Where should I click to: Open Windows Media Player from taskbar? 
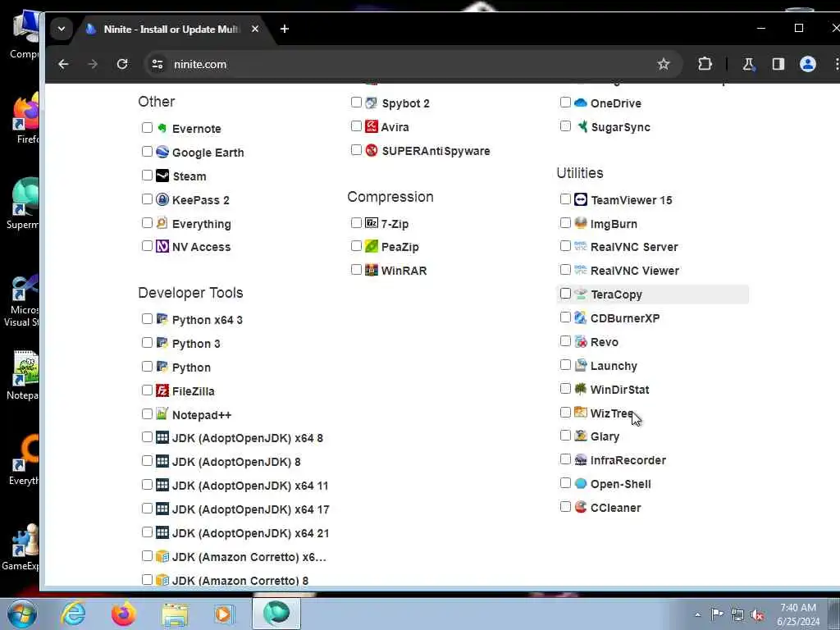[224, 614]
